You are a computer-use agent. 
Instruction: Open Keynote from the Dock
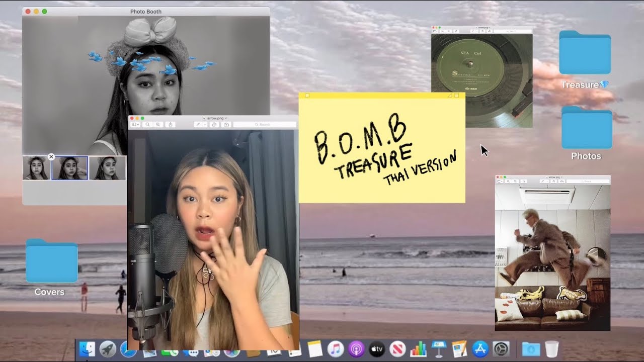point(439,349)
